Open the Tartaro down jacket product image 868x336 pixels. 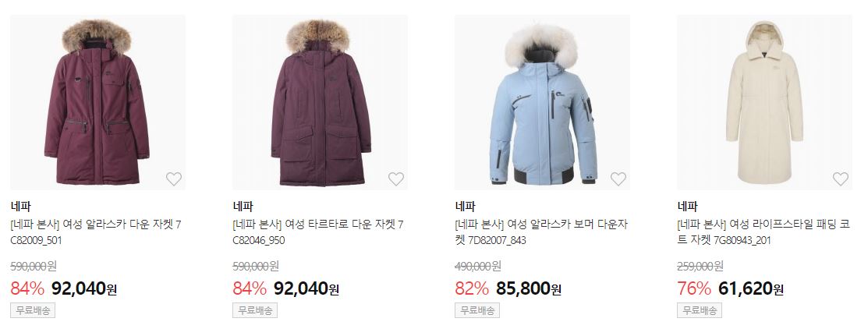coord(320,102)
